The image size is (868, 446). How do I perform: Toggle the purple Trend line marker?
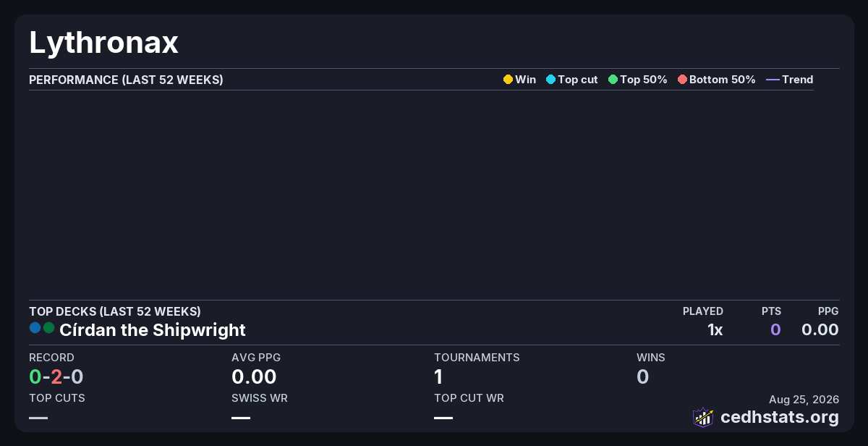point(773,80)
